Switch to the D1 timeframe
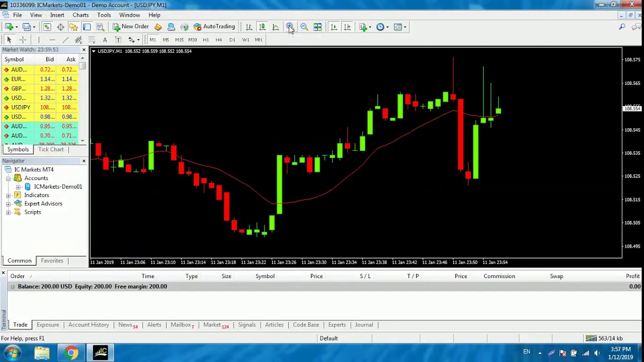Screen dimensions: 644x362 click(x=232, y=40)
